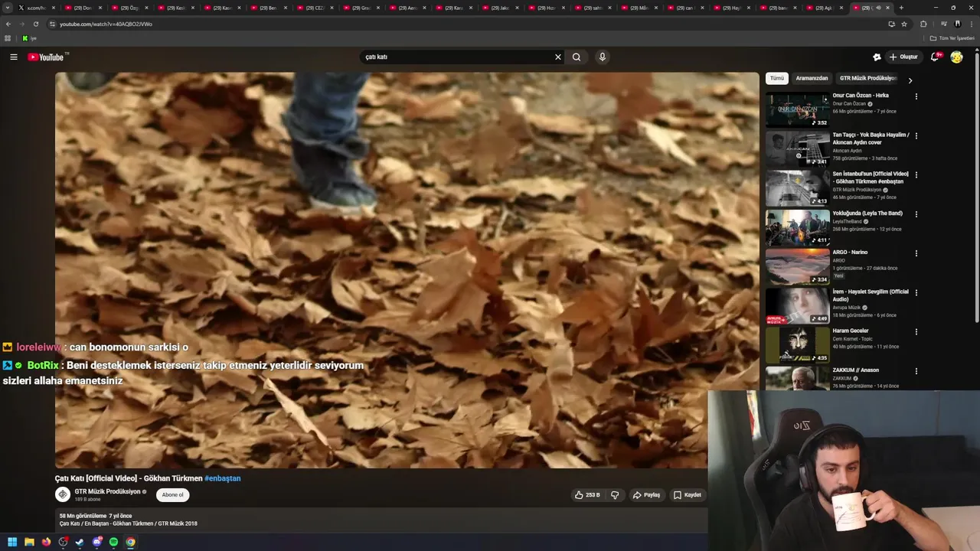980x551 pixels.
Task: Open GTR Müzik Prodüksiyon channel name link
Action: tap(108, 491)
